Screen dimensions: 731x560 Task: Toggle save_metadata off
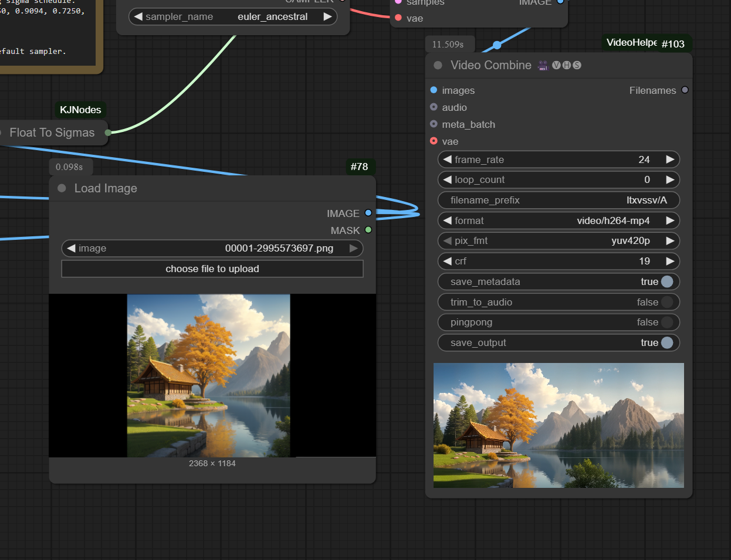point(667,281)
